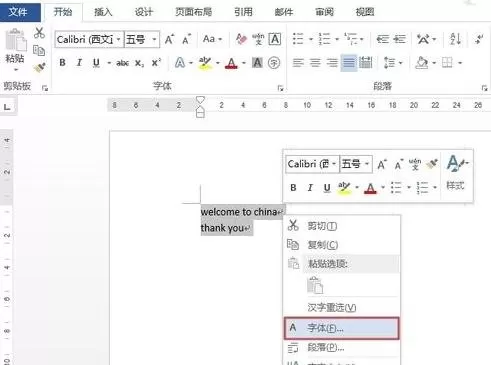Increase paragraph indent icon
Screen dimensions: 491x365
point(399,39)
